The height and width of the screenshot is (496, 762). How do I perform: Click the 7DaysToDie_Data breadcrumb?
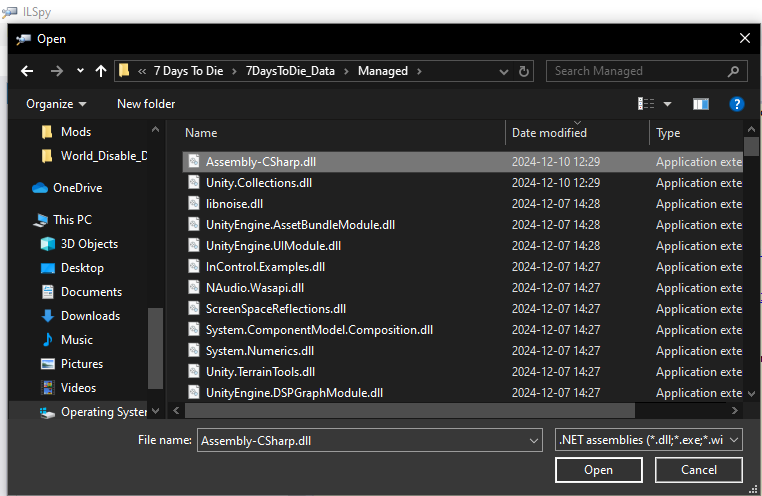click(290, 71)
